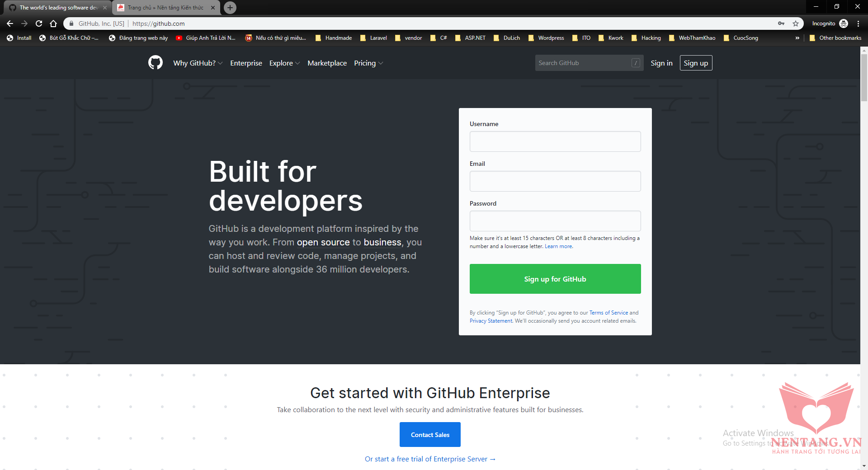868x470 pixels.
Task: Reload the page with refresh icon
Action: click(x=39, y=23)
